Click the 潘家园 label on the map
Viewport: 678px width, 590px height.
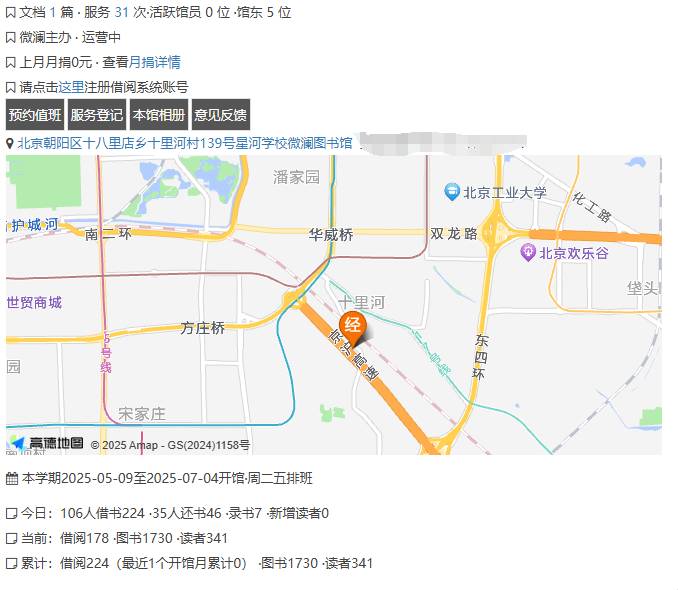coord(296,177)
